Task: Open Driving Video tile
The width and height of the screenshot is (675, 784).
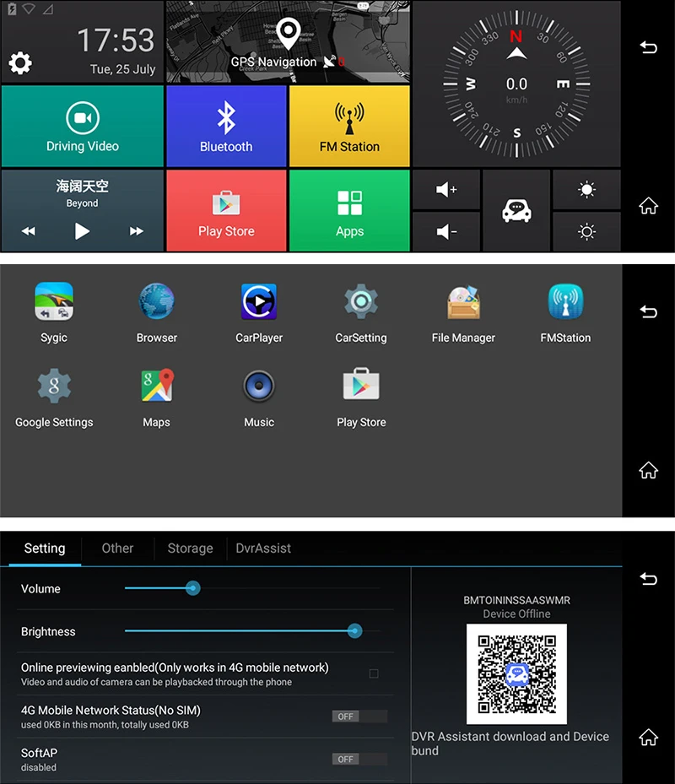Action: tap(83, 126)
